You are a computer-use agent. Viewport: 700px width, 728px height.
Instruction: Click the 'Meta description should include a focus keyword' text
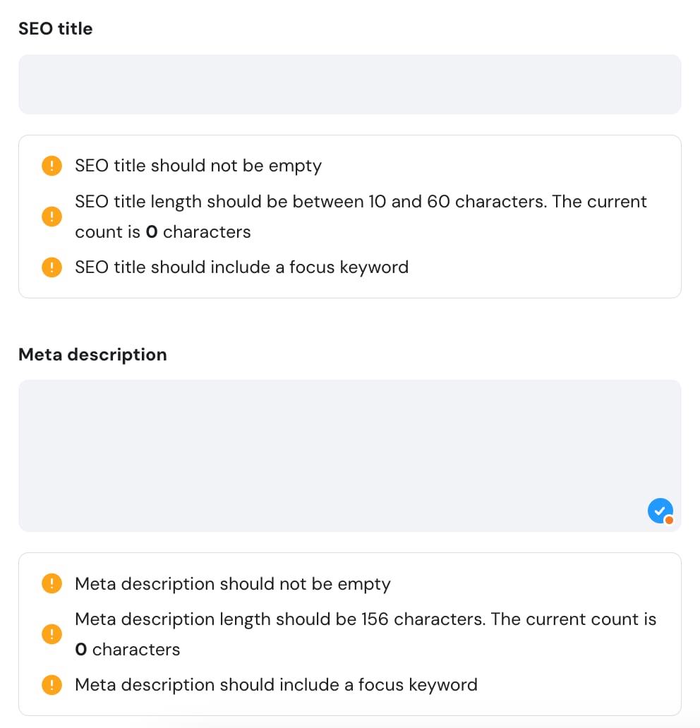point(276,685)
